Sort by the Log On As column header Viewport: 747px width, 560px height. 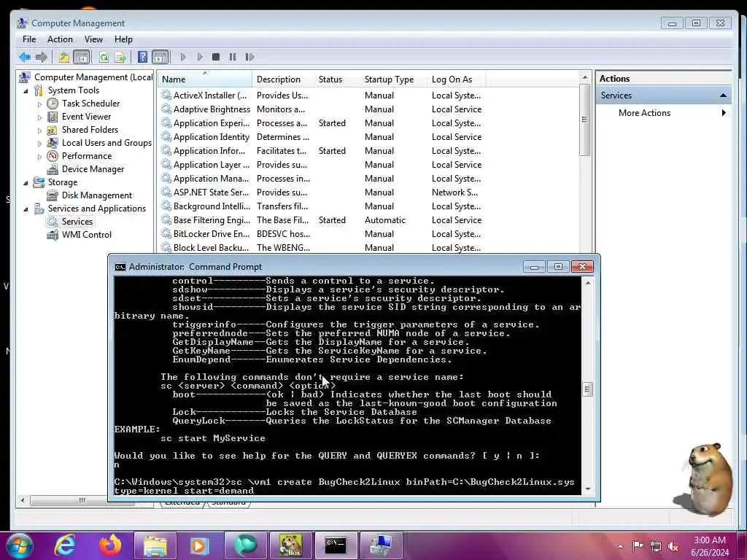point(457,79)
